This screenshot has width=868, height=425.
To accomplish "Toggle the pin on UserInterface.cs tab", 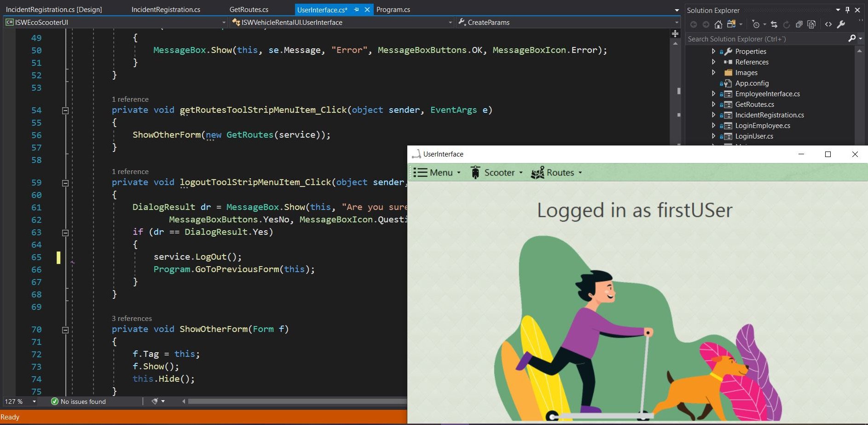I will [x=356, y=9].
